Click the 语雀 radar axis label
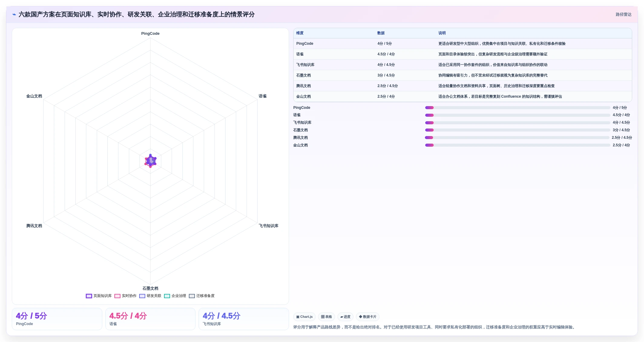The image size is (644, 342). click(263, 96)
